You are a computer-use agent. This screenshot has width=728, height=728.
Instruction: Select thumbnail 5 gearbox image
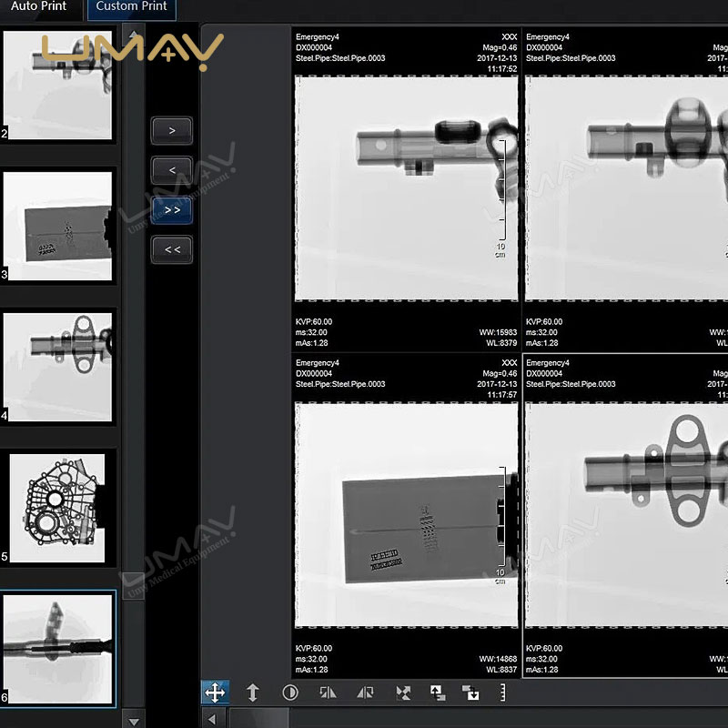[x=58, y=506]
